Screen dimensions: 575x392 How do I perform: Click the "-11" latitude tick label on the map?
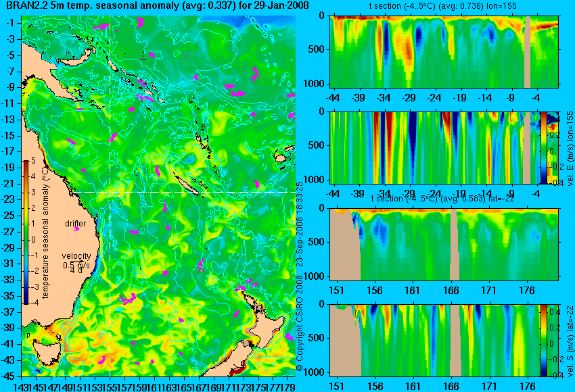coord(9,103)
